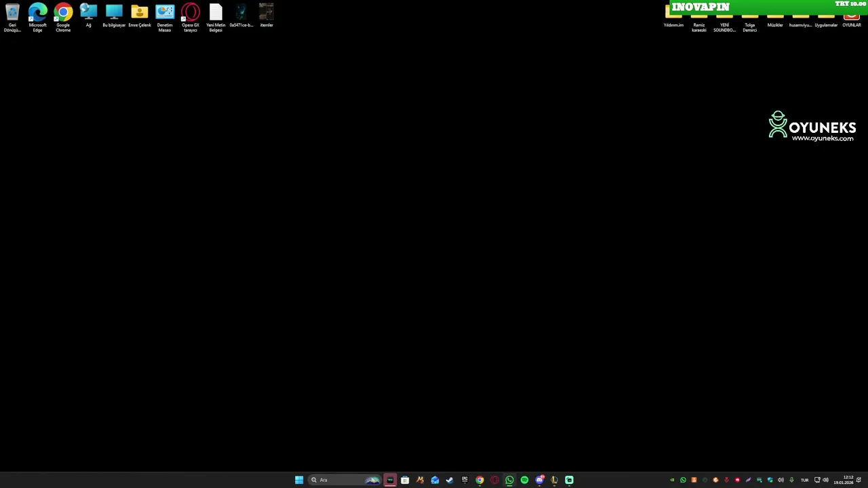Select the Ağ network desktop icon
Screen dimensions: 868x488
click(x=88, y=16)
